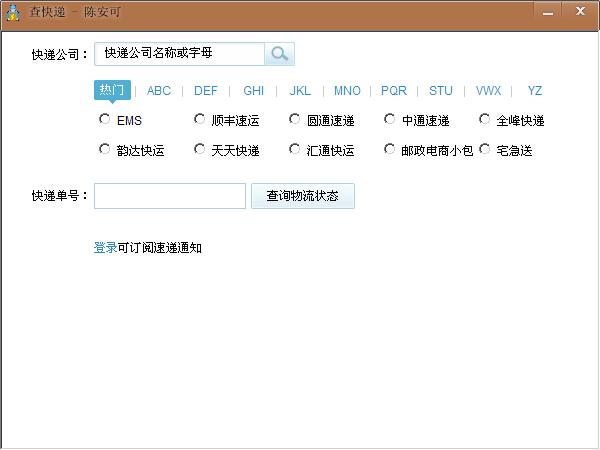Click the 登录 link
The image size is (600, 450).
coord(105,248)
